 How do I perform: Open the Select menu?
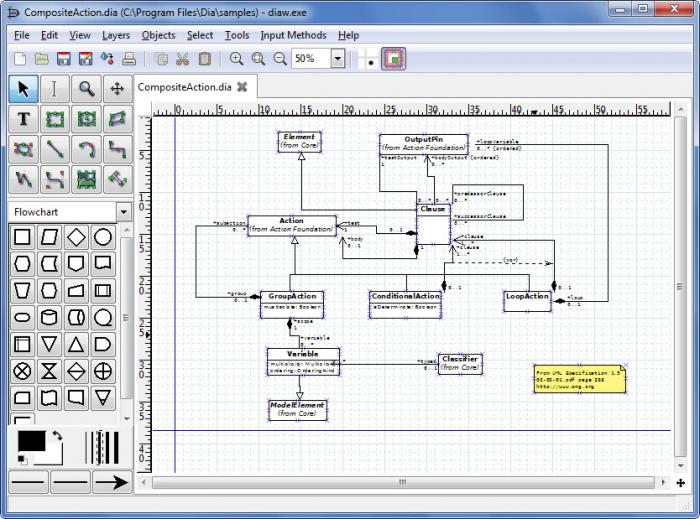200,35
